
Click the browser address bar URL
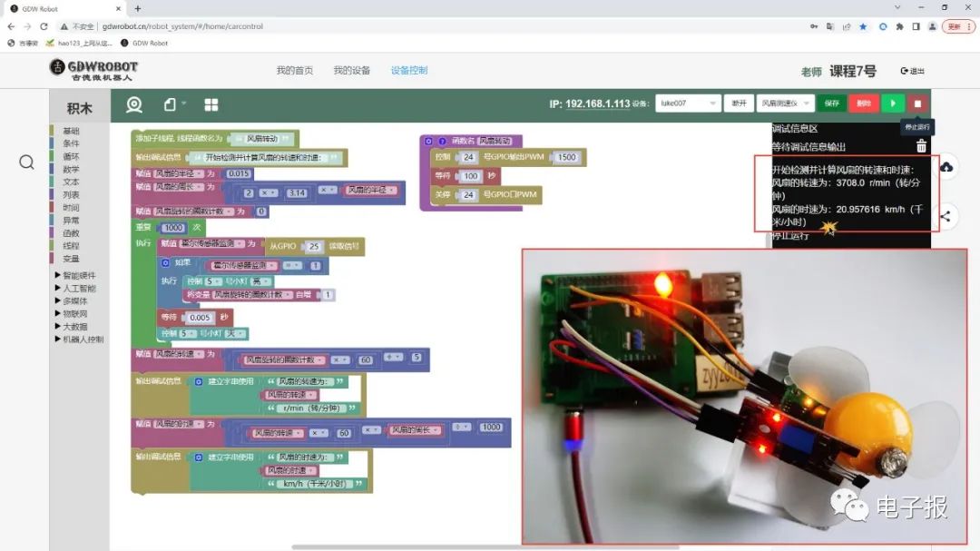point(182,26)
